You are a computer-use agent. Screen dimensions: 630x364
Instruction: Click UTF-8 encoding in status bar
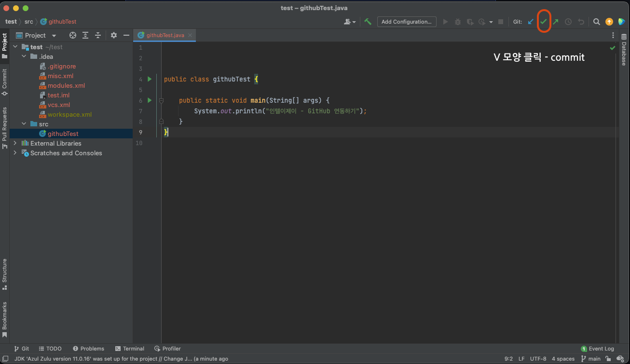[x=538, y=359]
